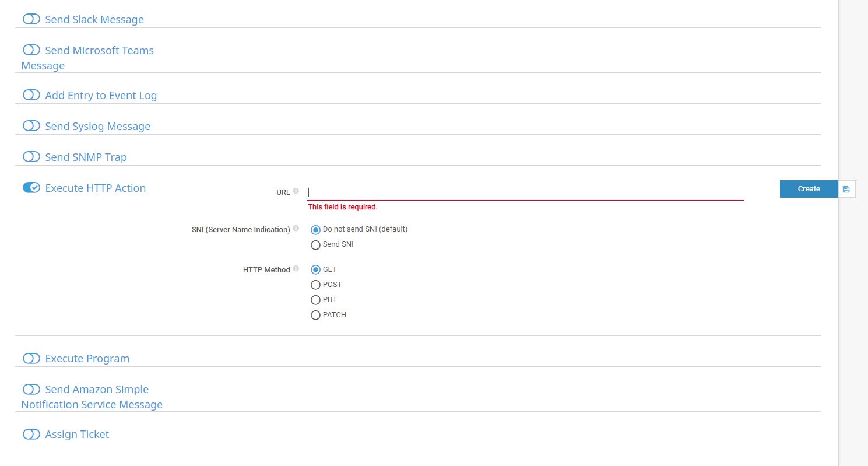This screenshot has height=466, width=868.
Task: Click the save disk icon beside Create
Action: pos(846,189)
